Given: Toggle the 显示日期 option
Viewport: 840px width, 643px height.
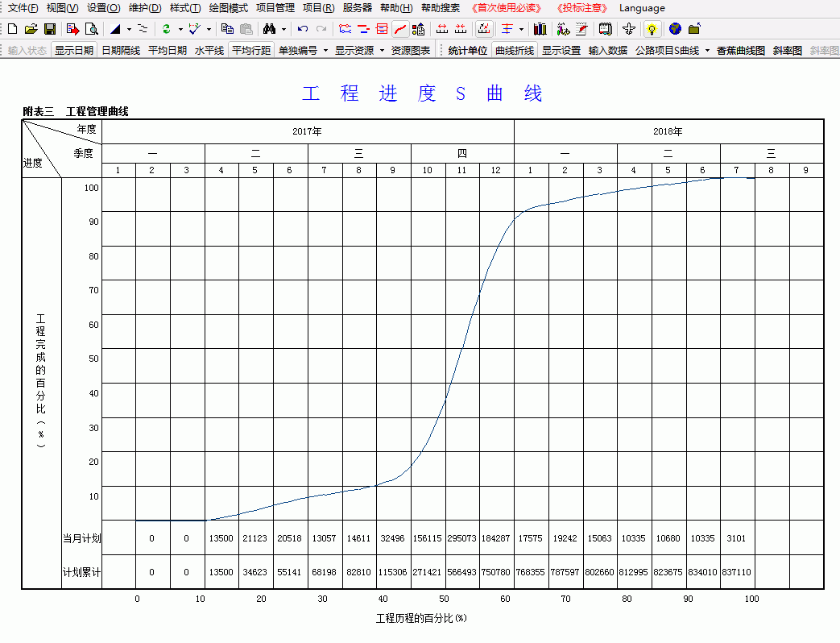Looking at the screenshot, I should coord(74,50).
